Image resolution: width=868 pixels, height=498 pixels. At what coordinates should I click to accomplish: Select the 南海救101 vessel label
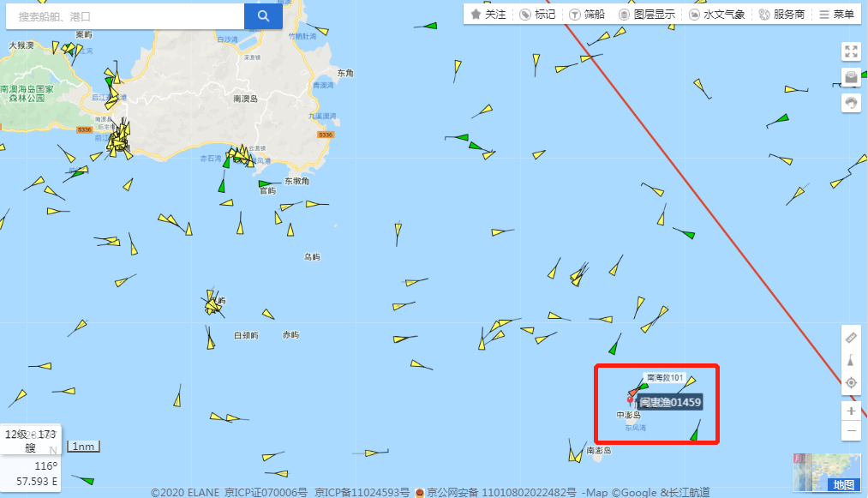point(665,378)
